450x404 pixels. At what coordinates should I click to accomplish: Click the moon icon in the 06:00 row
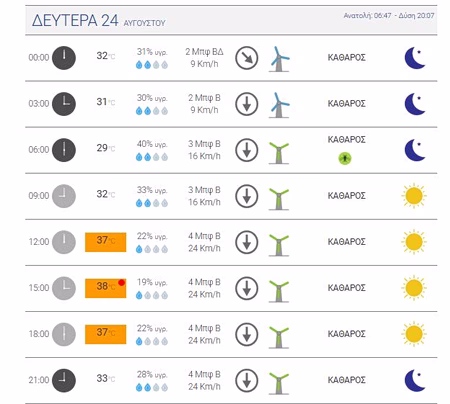pos(415,150)
